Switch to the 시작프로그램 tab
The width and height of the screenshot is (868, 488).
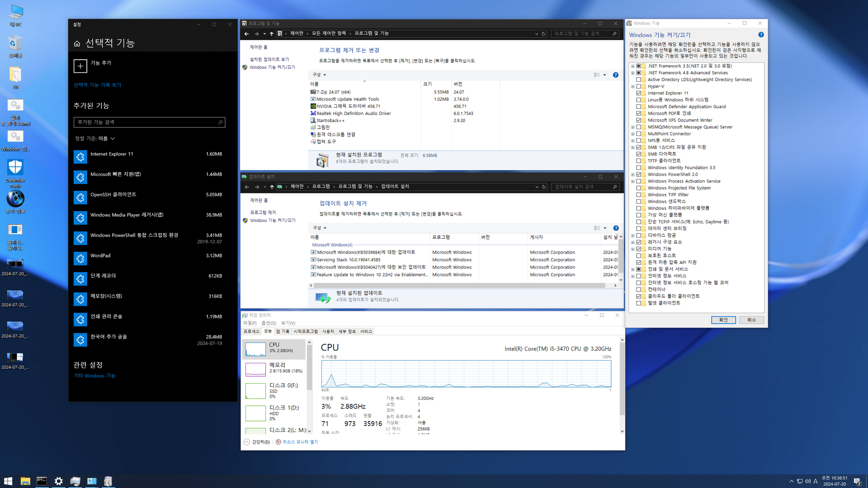(x=306, y=332)
